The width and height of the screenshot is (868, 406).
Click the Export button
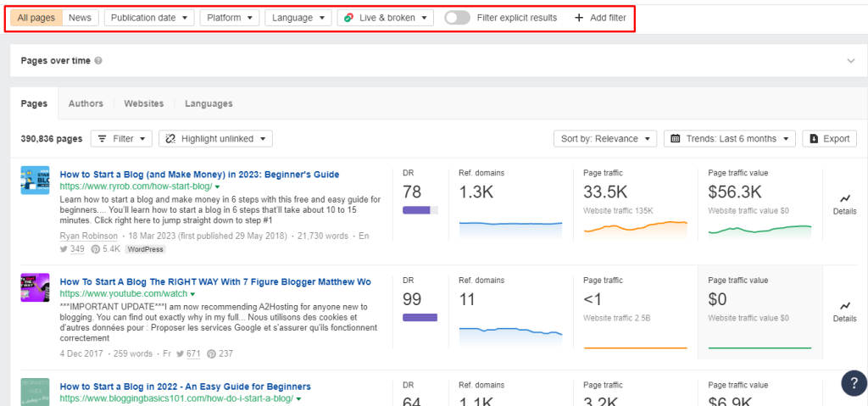pyautogui.click(x=829, y=138)
